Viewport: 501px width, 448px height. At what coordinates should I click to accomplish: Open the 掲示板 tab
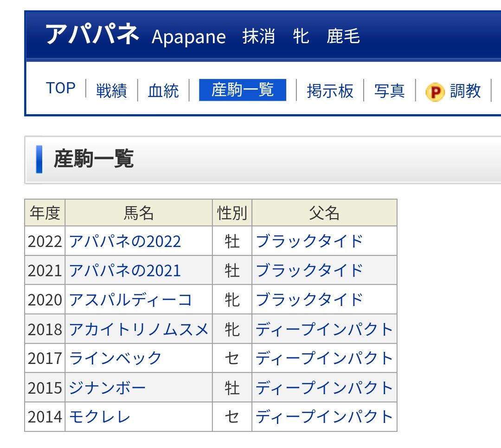point(330,91)
